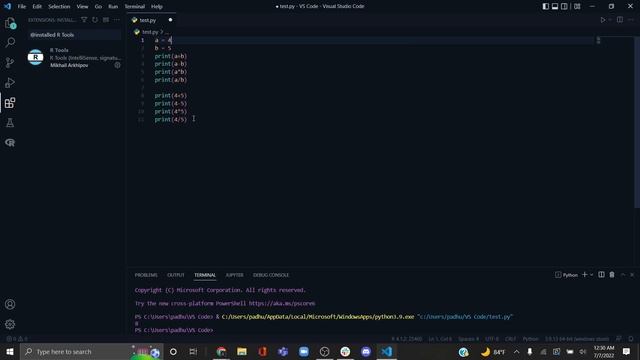
Task: Open the PowerShell aka.ms/pscore6 link
Action: (282, 303)
